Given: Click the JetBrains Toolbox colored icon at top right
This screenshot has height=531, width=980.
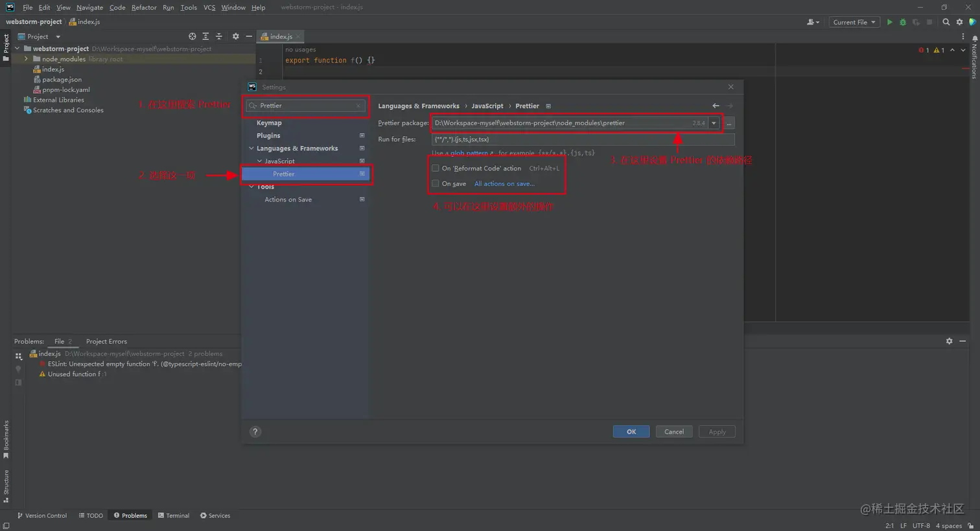Looking at the screenshot, I should point(973,22).
